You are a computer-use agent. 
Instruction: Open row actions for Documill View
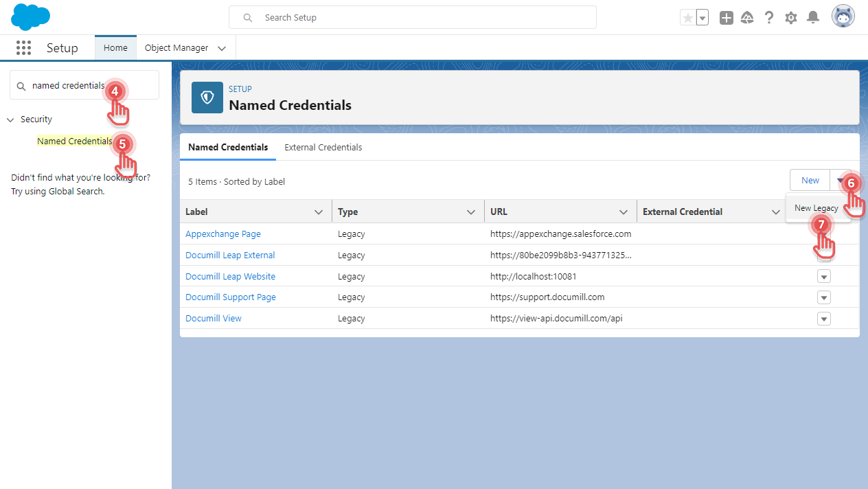coord(824,319)
